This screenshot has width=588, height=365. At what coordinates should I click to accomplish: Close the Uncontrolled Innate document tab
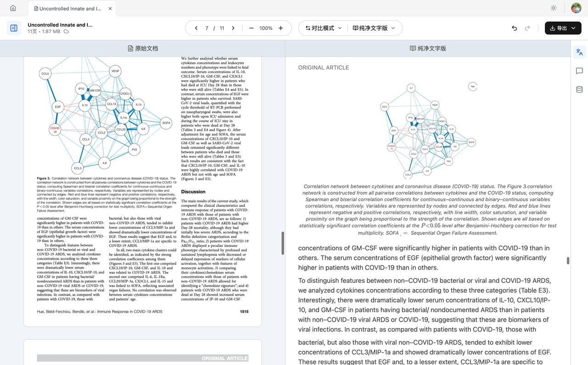pyautogui.click(x=110, y=8)
